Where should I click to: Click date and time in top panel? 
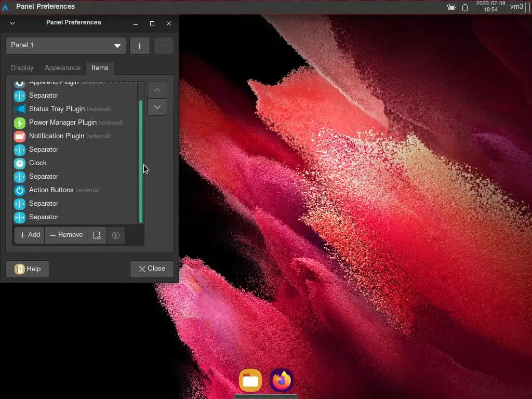coord(490,6)
